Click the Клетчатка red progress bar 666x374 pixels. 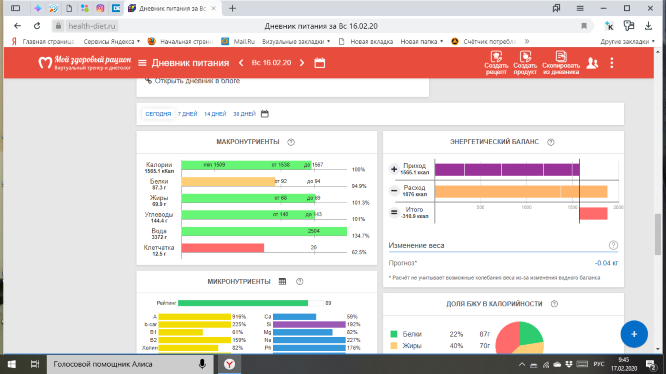(223, 247)
